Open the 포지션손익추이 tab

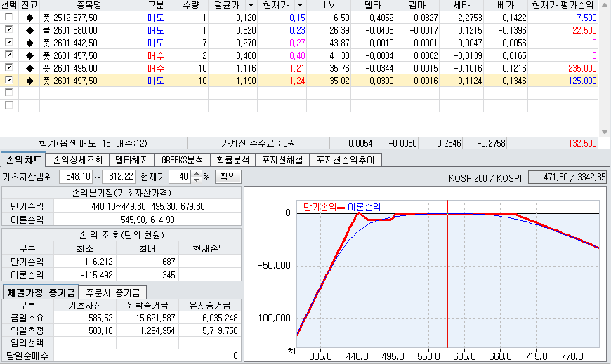pos(346,160)
